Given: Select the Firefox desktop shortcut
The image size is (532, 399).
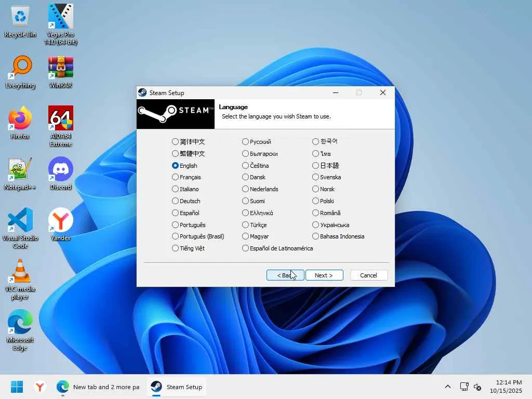Looking at the screenshot, I should (20, 123).
